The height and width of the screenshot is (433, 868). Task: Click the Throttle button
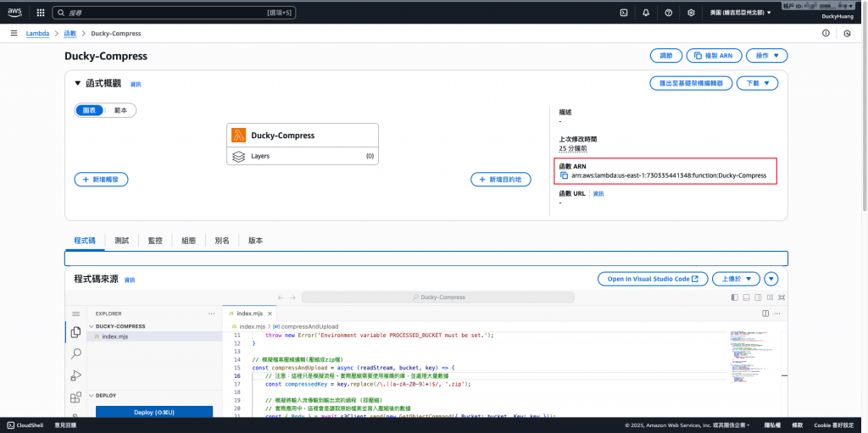point(666,55)
